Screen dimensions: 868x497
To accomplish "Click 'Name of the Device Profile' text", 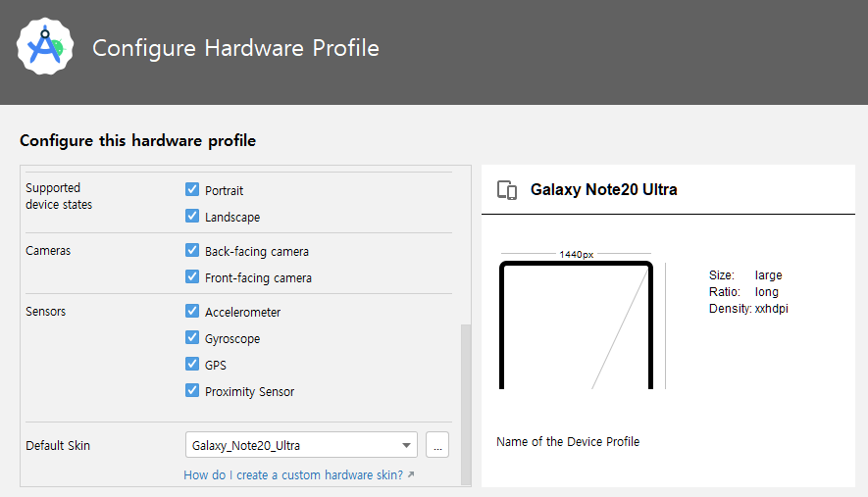I will (x=568, y=442).
